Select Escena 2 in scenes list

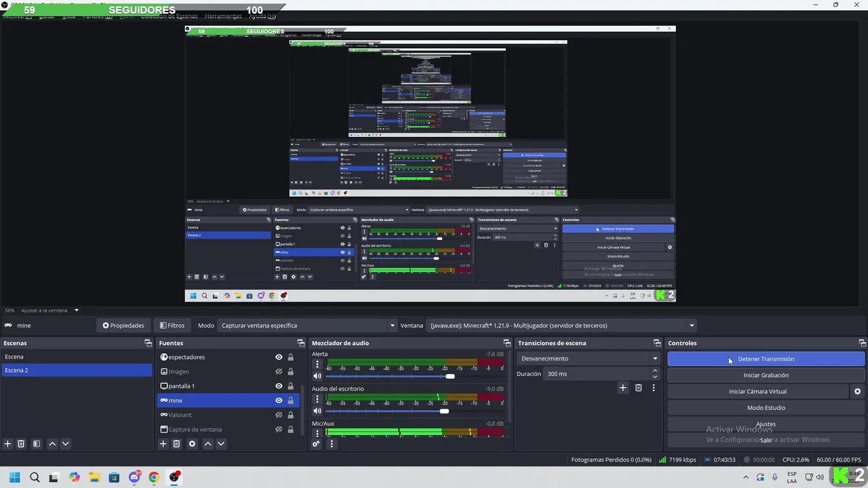(x=77, y=370)
